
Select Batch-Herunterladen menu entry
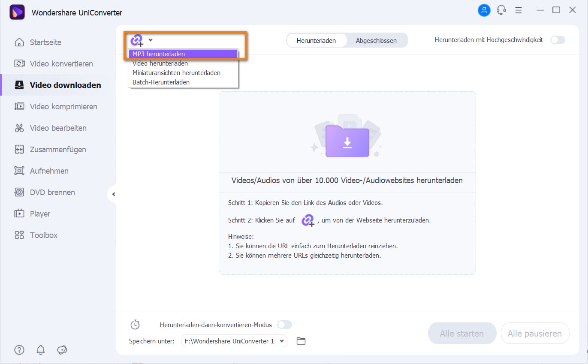coord(183,82)
